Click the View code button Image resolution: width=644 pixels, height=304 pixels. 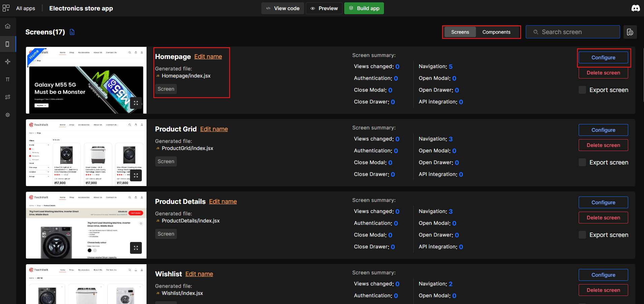click(x=283, y=8)
